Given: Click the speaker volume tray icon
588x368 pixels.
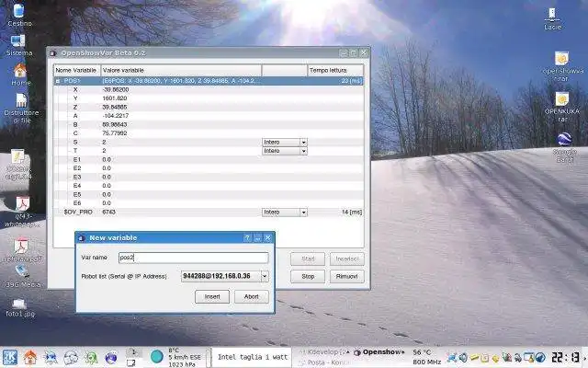Looking at the screenshot, I should (x=463, y=358).
